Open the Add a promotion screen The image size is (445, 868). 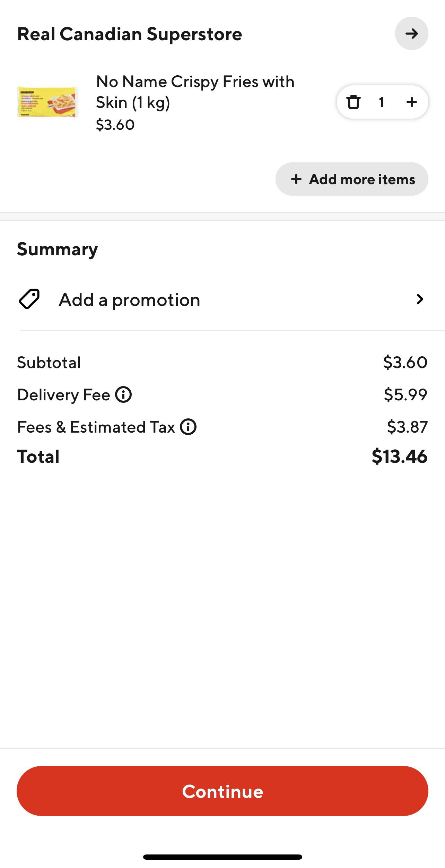[129, 299]
